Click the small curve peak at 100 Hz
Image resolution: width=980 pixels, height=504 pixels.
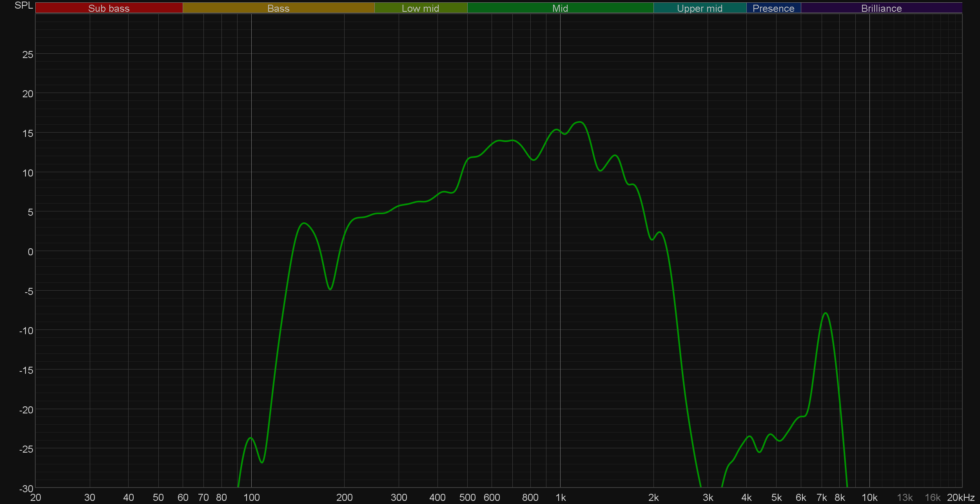coord(250,438)
